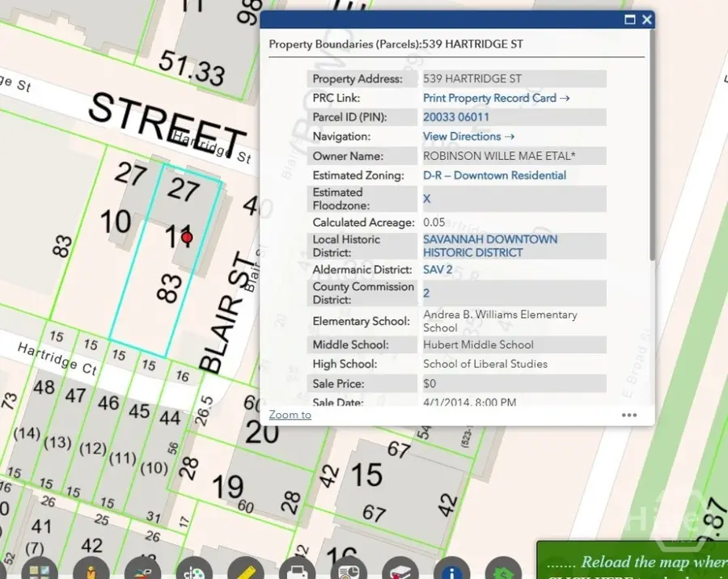The image size is (728, 579).
Task: Select the eraser tool on the toolbar
Action: tap(400, 570)
